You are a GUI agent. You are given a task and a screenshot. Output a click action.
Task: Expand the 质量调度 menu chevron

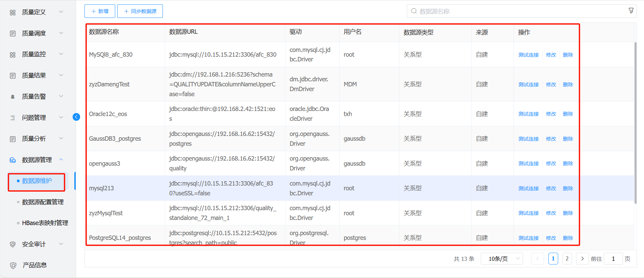(x=61, y=33)
